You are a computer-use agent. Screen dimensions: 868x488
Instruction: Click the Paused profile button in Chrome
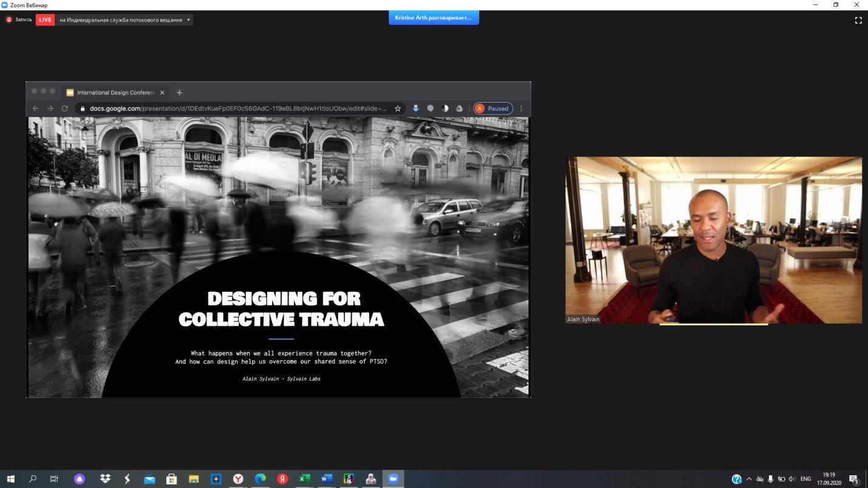point(493,109)
